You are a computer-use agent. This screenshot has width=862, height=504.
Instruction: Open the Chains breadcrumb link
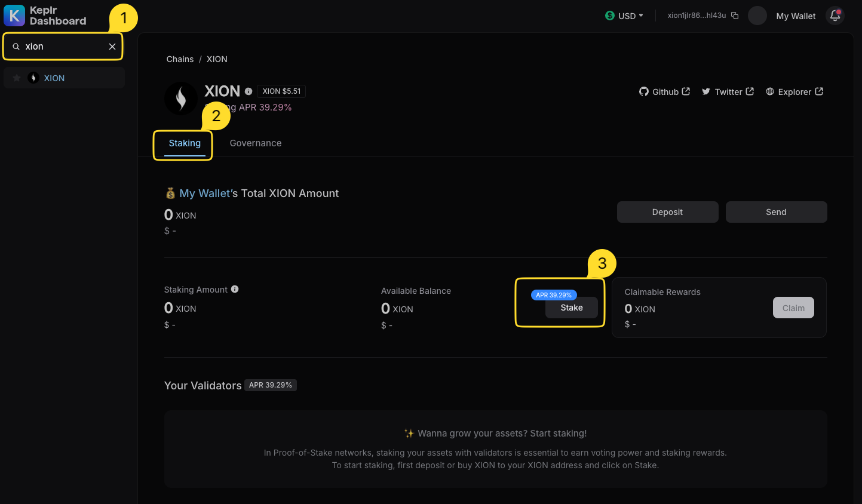(180, 59)
